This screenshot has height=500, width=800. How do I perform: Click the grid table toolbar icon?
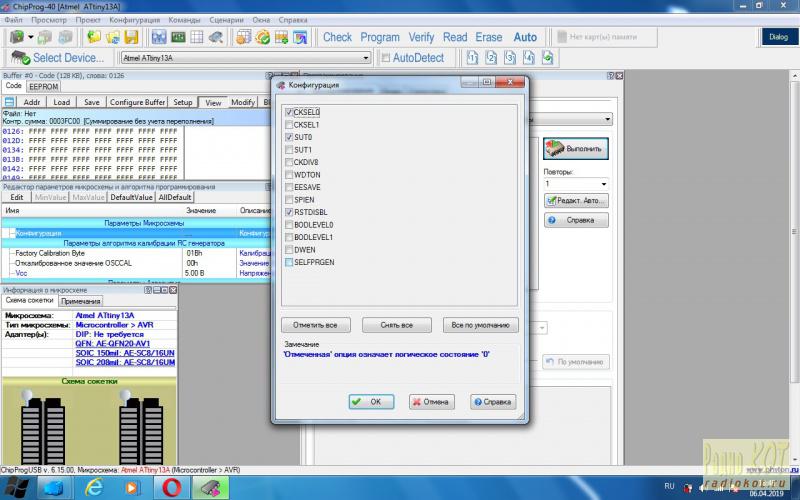point(196,37)
